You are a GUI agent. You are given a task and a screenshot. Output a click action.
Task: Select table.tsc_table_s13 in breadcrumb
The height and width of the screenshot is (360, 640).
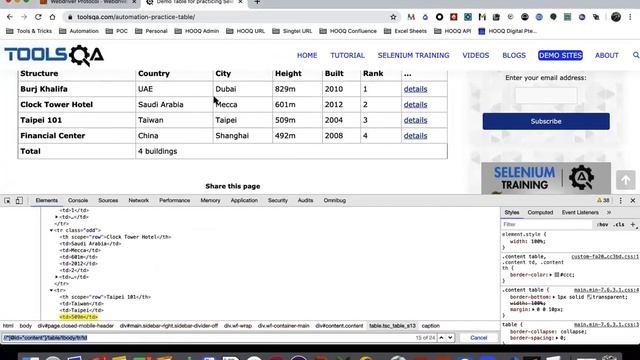[392, 326]
